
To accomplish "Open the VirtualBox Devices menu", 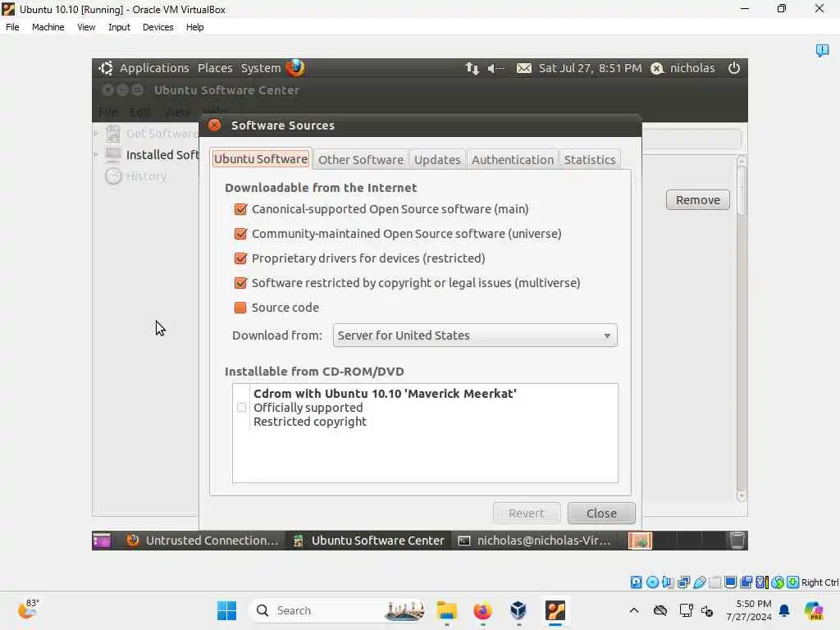I will pyautogui.click(x=157, y=27).
